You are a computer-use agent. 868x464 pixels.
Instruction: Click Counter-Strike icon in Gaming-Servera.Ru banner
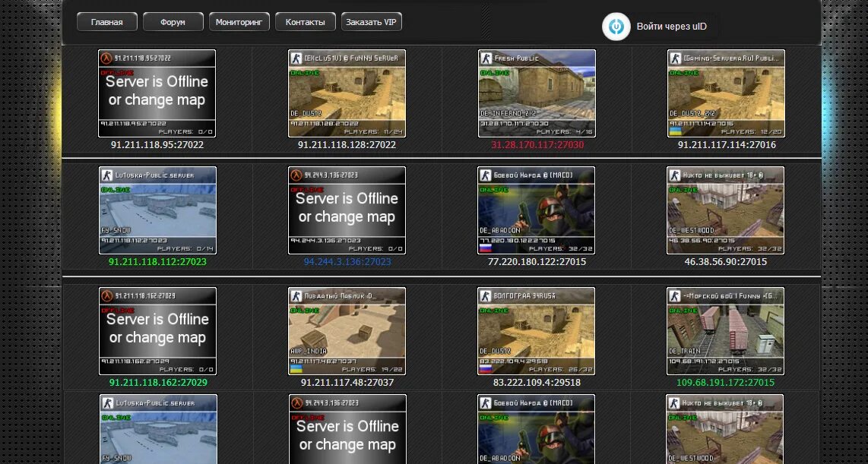675,58
